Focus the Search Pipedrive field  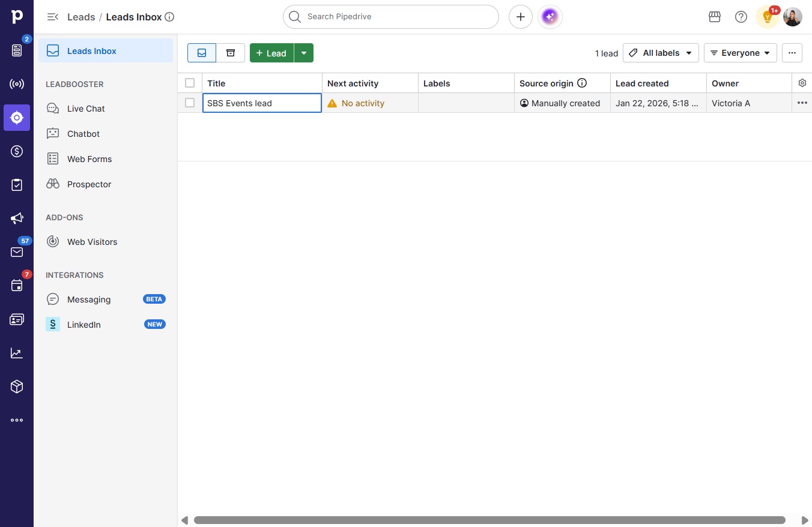[391, 17]
